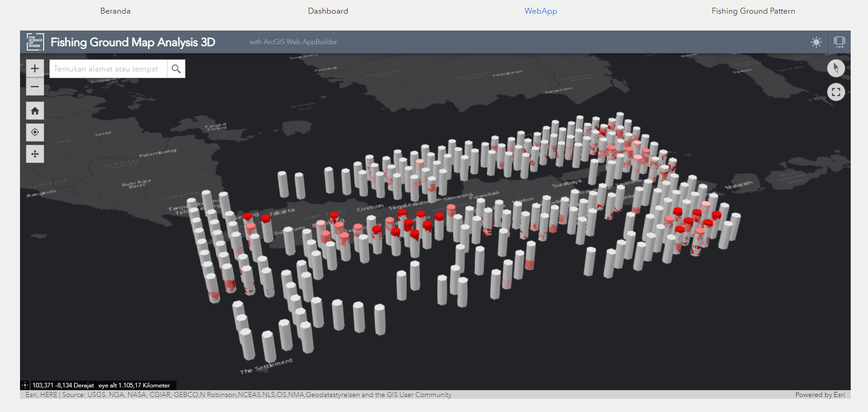
Task: Reset compass orientation to north
Action: pyautogui.click(x=836, y=68)
